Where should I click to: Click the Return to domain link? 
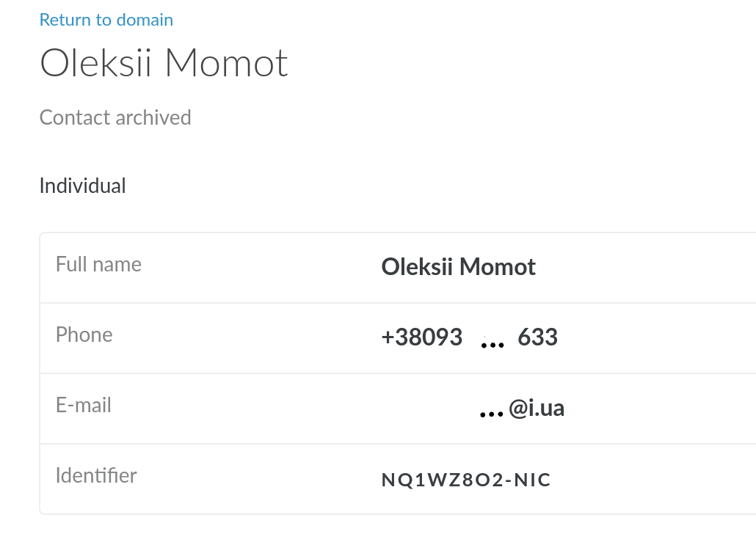106,20
